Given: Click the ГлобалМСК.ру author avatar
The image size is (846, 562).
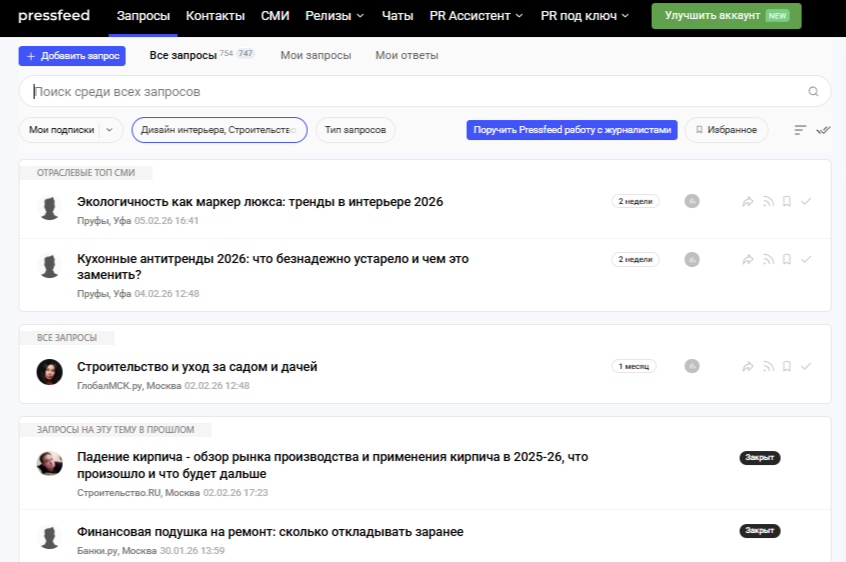Looking at the screenshot, I should click(49, 372).
